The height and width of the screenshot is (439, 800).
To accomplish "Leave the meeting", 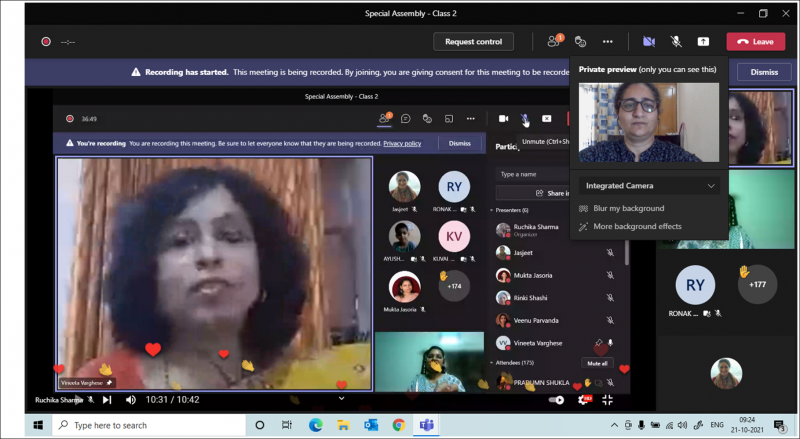I will pos(756,42).
